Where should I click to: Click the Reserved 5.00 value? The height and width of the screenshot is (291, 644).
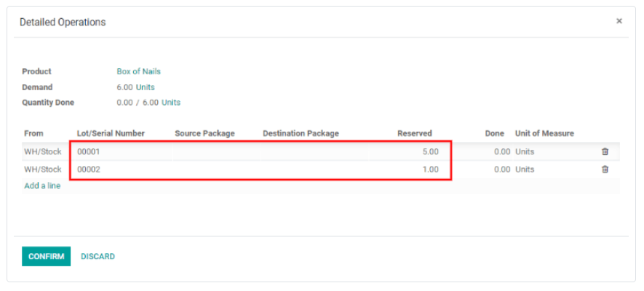click(x=430, y=152)
